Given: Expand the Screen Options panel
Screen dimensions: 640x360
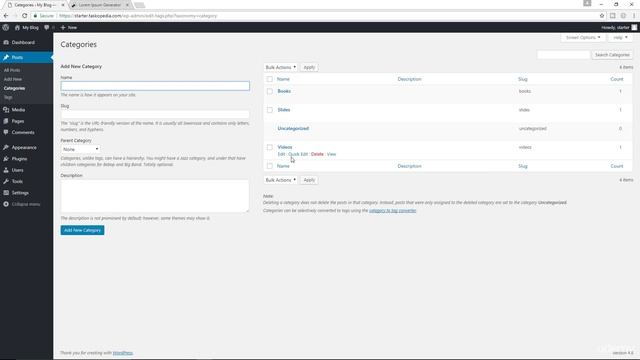Looking at the screenshot, I should click(x=583, y=38).
